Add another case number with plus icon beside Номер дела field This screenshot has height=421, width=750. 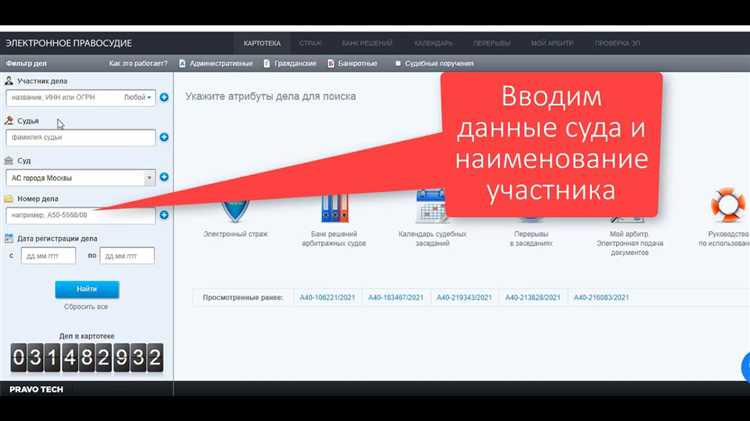coord(164,215)
